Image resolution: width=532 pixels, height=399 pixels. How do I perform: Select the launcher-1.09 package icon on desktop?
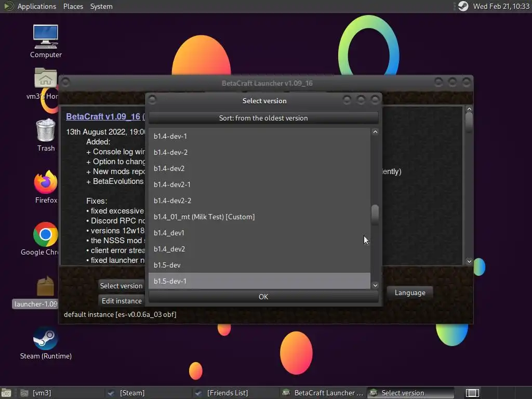tap(46, 286)
